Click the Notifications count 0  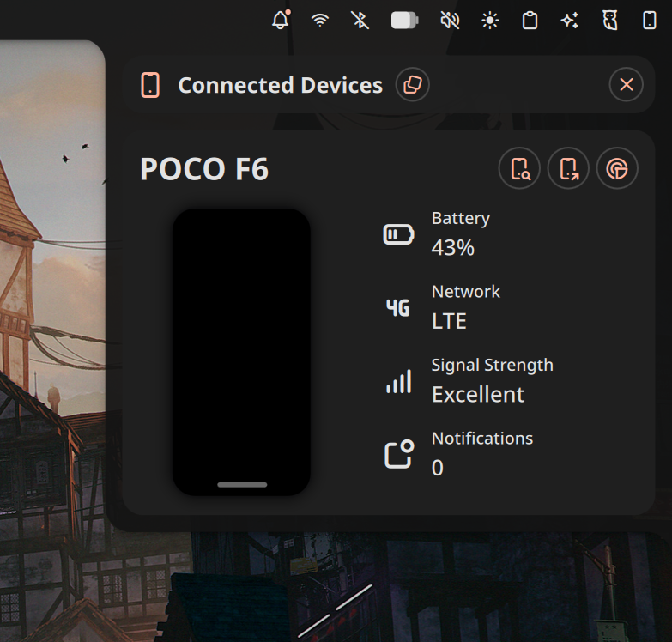[438, 468]
